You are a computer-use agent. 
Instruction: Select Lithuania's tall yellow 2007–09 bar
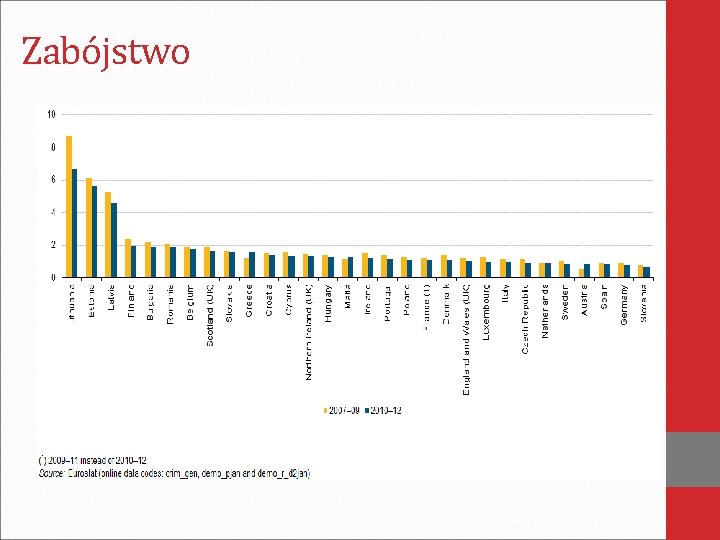(x=69, y=207)
